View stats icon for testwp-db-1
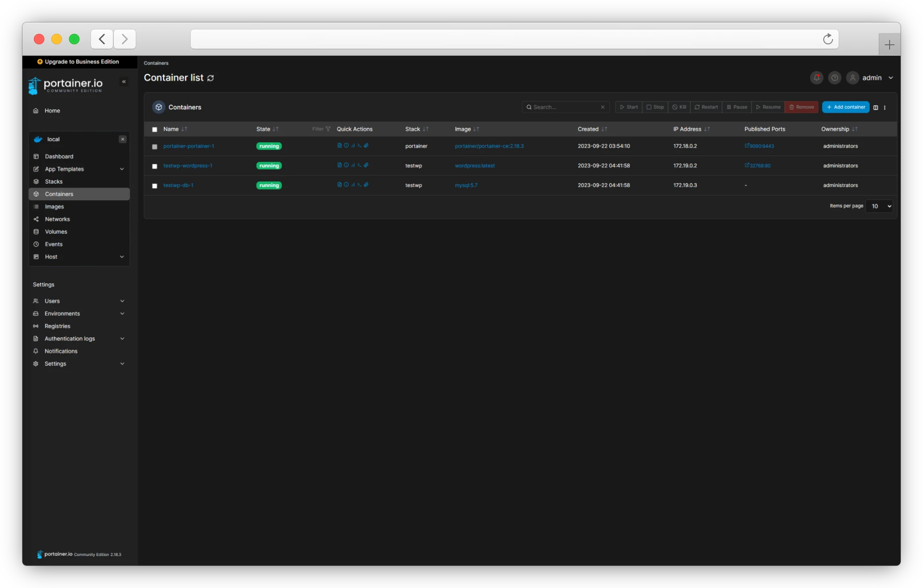Image resolution: width=923 pixels, height=588 pixels. tap(353, 185)
